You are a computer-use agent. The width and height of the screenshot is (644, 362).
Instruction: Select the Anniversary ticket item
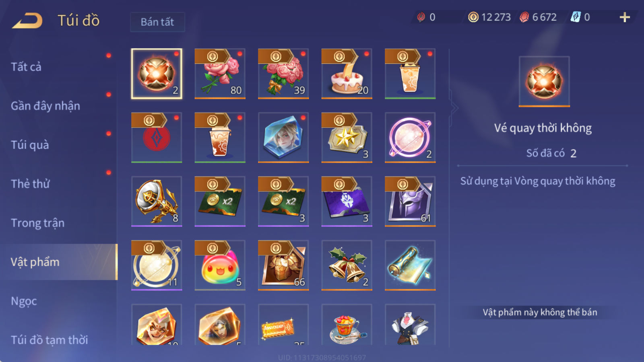coord(283,325)
